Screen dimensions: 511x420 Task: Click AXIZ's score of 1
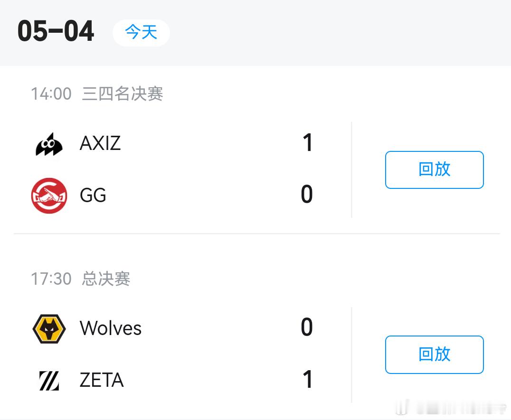click(x=307, y=142)
